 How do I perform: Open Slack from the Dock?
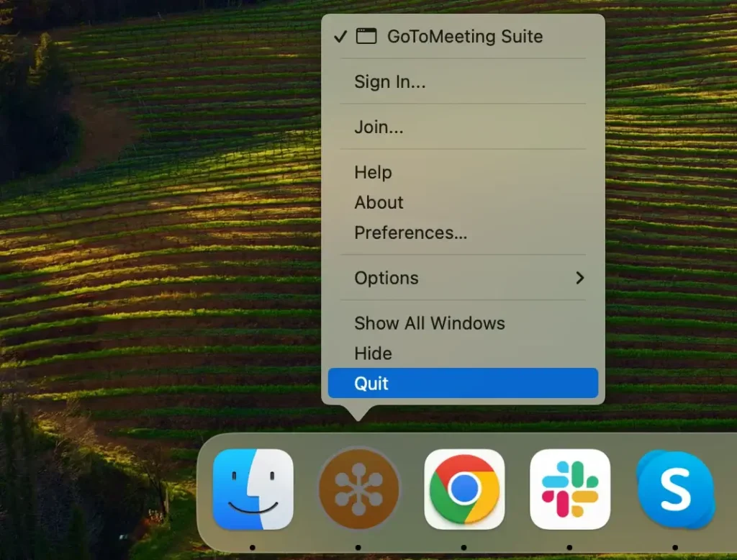[x=570, y=489]
